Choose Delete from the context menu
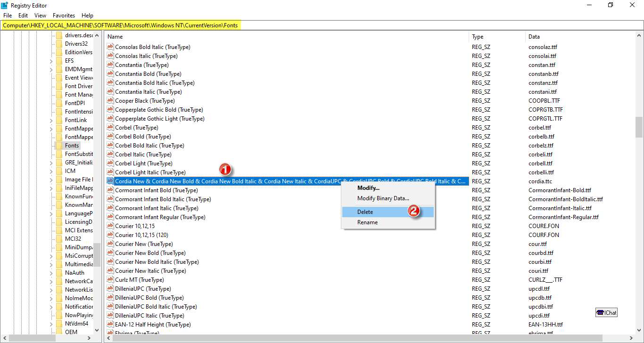Image resolution: width=644 pixels, height=343 pixels. (365, 212)
